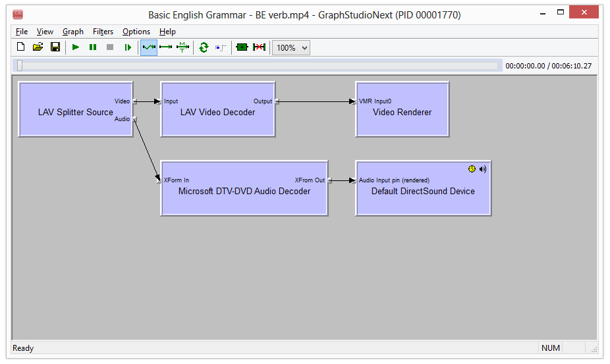Close the GraphStudioNext window
The width and height of the screenshot is (610, 364).
(584, 13)
